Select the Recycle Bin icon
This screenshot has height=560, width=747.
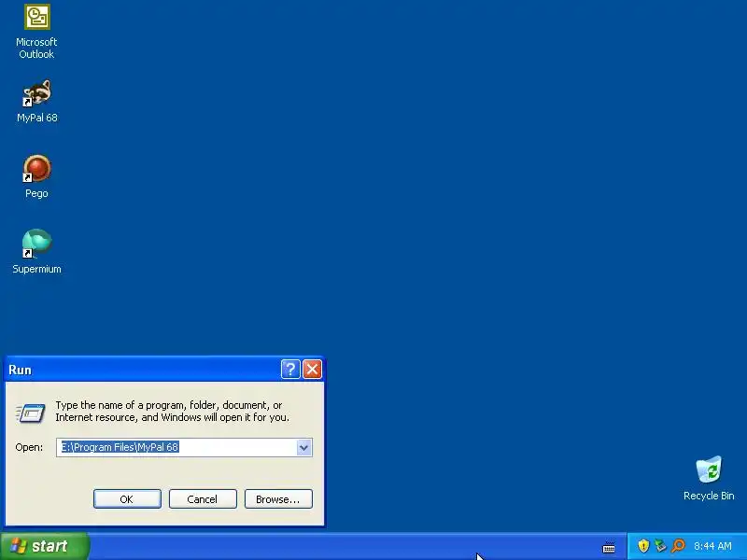tap(709, 478)
